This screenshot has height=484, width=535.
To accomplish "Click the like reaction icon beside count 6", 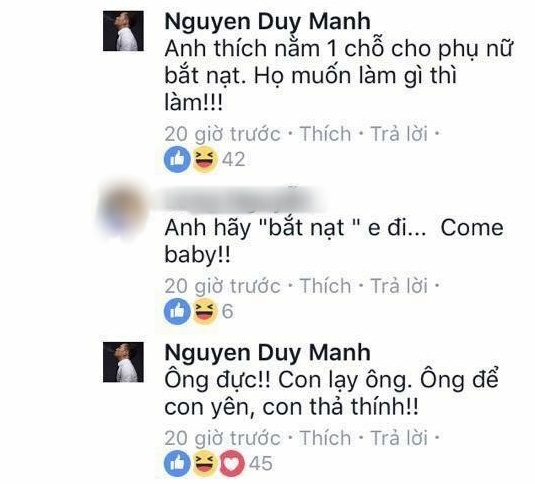I will tap(177, 311).
